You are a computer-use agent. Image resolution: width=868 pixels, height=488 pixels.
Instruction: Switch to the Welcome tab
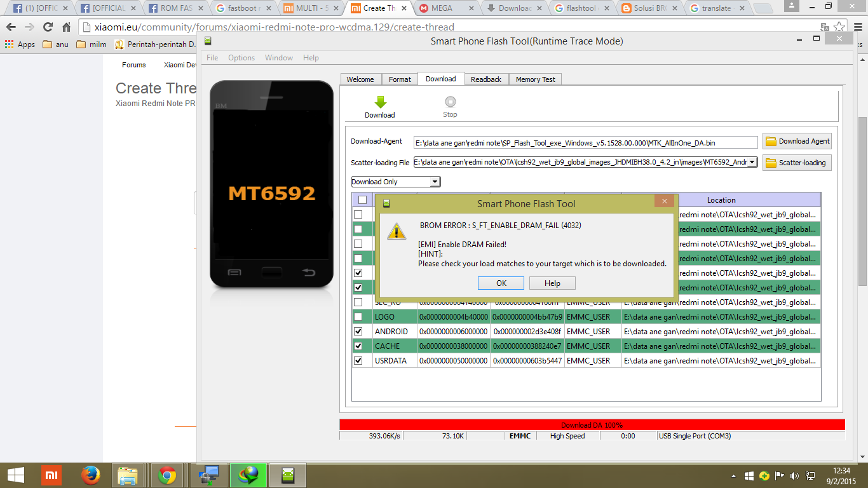click(x=360, y=79)
